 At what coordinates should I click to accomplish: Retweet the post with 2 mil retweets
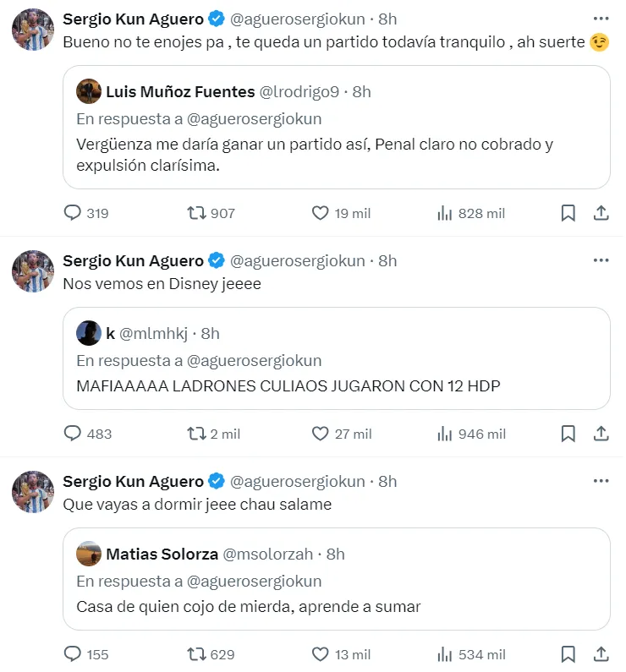coord(196,434)
